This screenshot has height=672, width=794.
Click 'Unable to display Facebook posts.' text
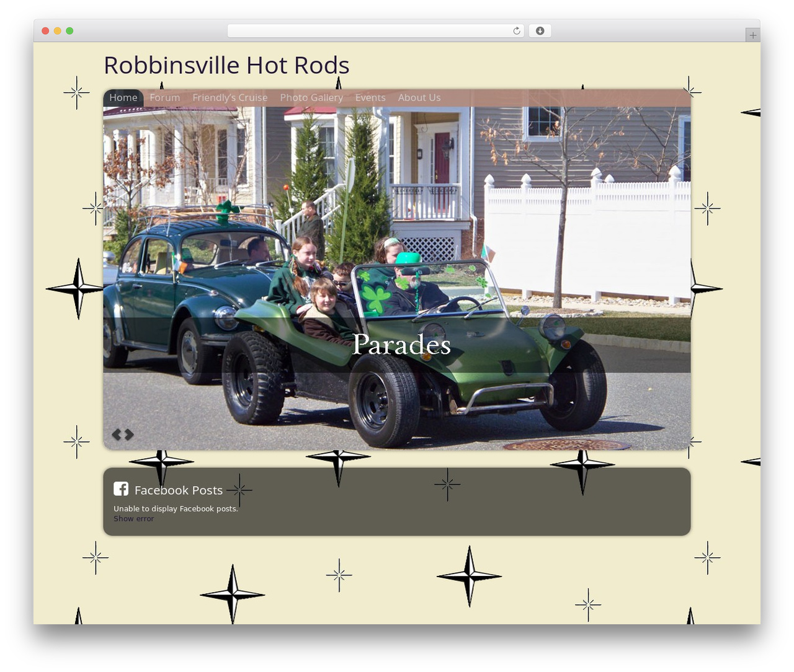176,508
